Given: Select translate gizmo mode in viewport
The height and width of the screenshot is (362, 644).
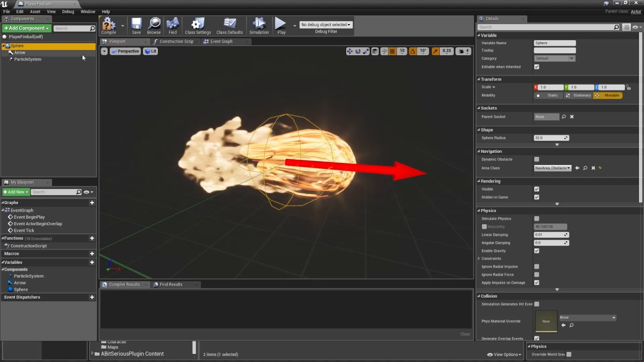Looking at the screenshot, I should (350, 51).
